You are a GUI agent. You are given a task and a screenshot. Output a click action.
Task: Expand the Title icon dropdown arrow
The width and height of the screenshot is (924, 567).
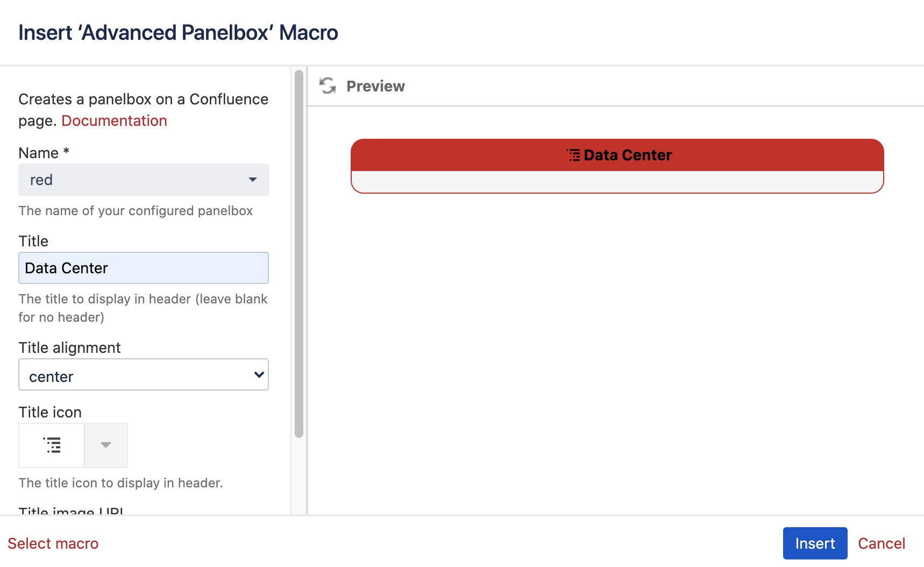coord(106,445)
